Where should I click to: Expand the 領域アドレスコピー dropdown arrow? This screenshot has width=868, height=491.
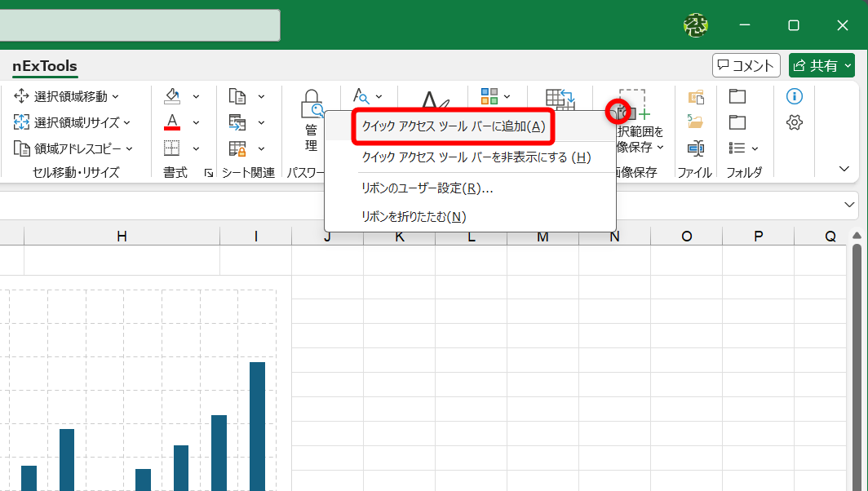(x=130, y=149)
